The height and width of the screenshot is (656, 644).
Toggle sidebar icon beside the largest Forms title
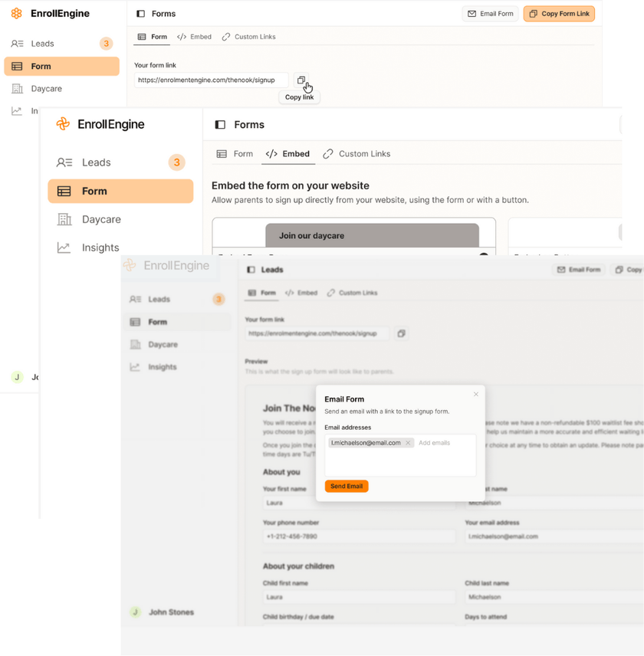[x=220, y=125]
